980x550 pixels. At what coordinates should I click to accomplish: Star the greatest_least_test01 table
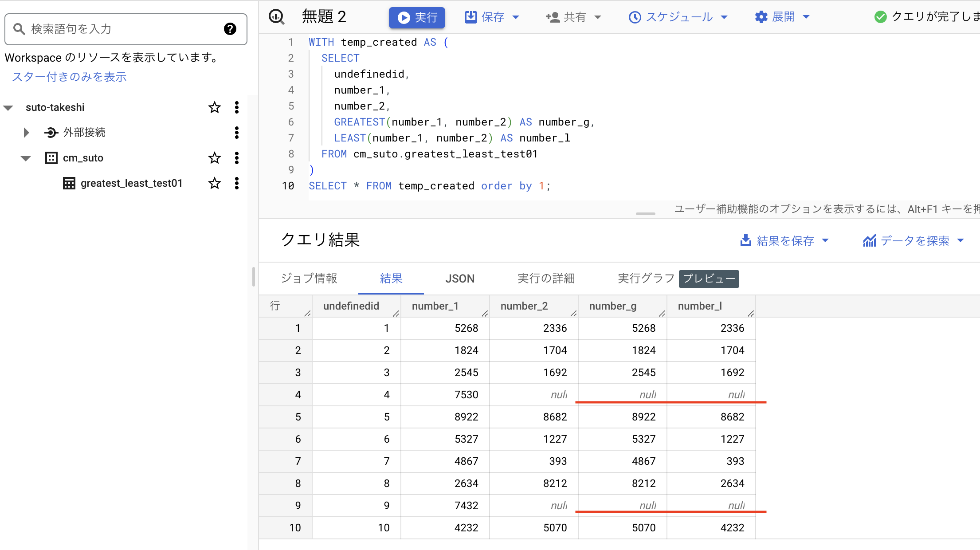[215, 183]
